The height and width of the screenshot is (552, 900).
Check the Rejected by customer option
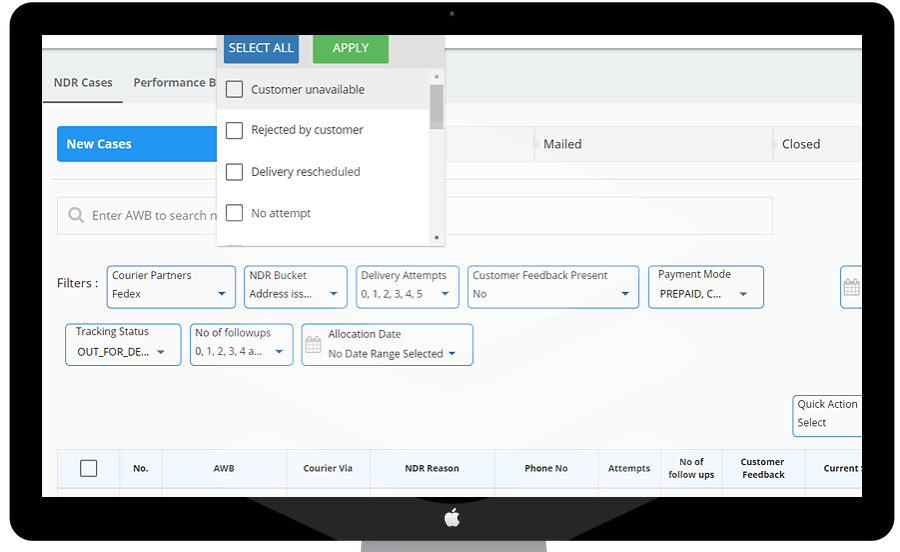234,130
